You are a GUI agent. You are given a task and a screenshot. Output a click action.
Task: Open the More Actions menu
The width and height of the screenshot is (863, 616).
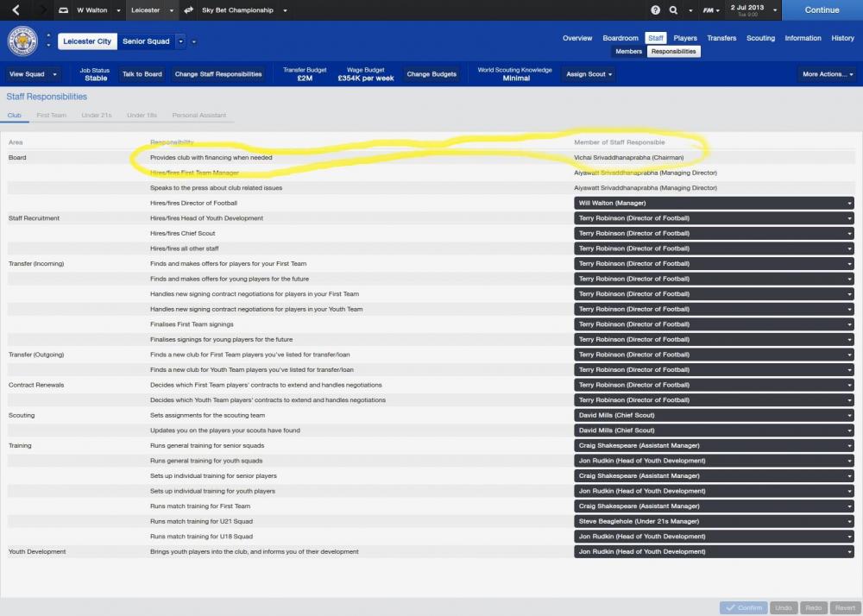pyautogui.click(x=827, y=74)
